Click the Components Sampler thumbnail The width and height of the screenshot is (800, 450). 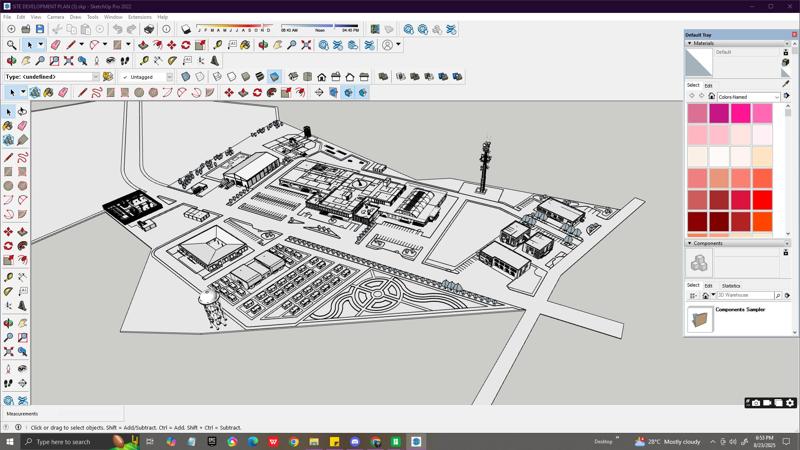pos(699,319)
